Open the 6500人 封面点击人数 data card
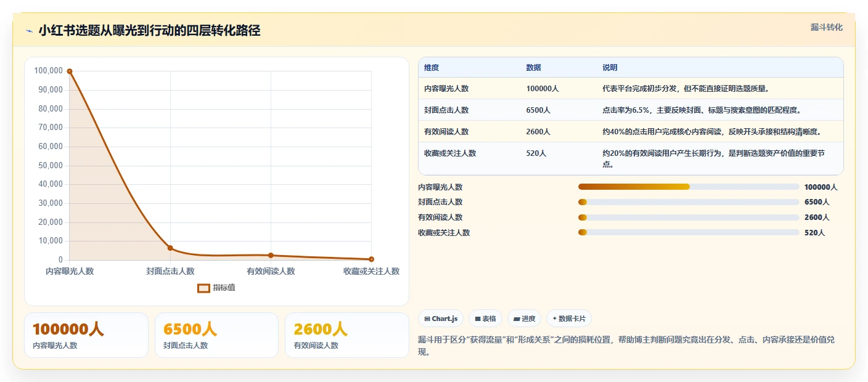The image size is (868, 382). click(217, 335)
